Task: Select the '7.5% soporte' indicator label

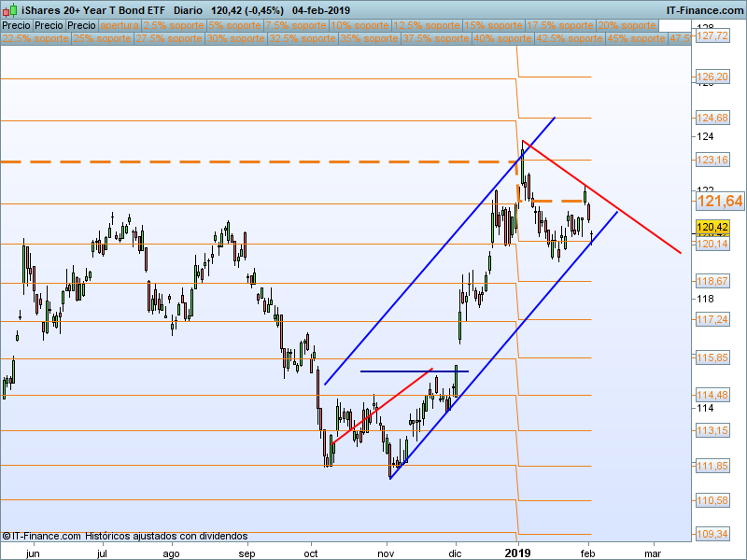Action: (296, 26)
